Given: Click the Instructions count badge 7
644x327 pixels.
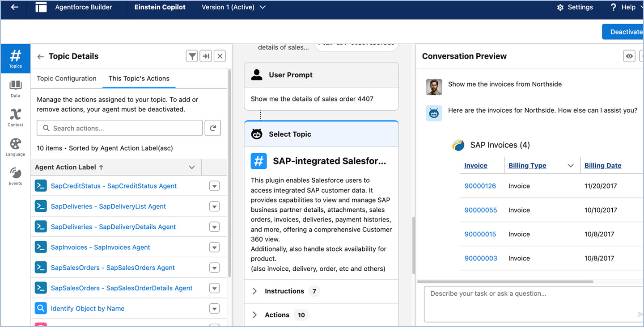Looking at the screenshot, I should click(x=314, y=291).
